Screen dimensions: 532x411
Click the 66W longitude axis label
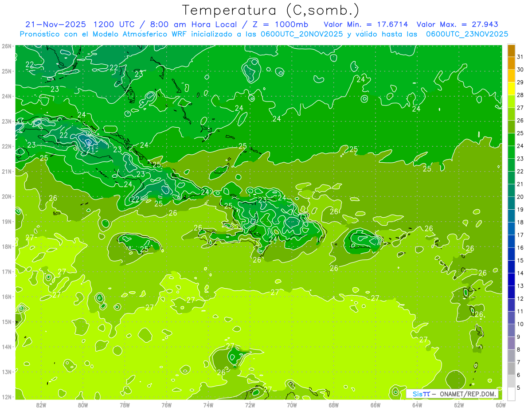(x=375, y=404)
